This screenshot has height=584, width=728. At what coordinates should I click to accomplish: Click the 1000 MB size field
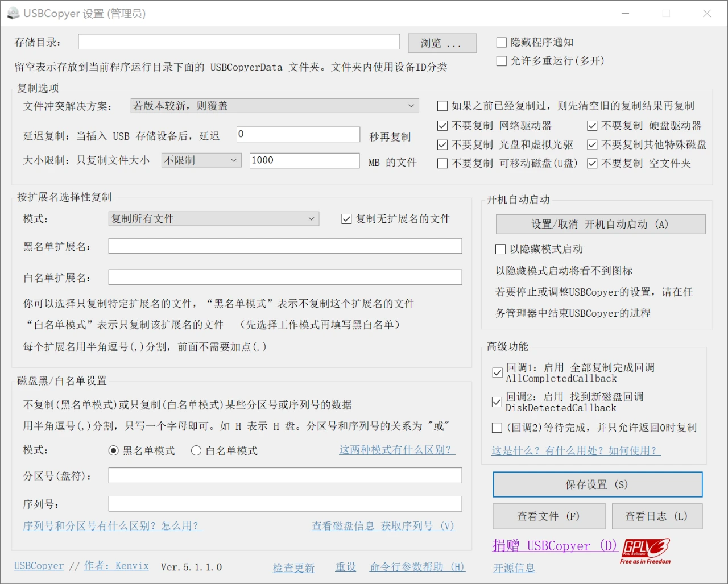(x=304, y=160)
